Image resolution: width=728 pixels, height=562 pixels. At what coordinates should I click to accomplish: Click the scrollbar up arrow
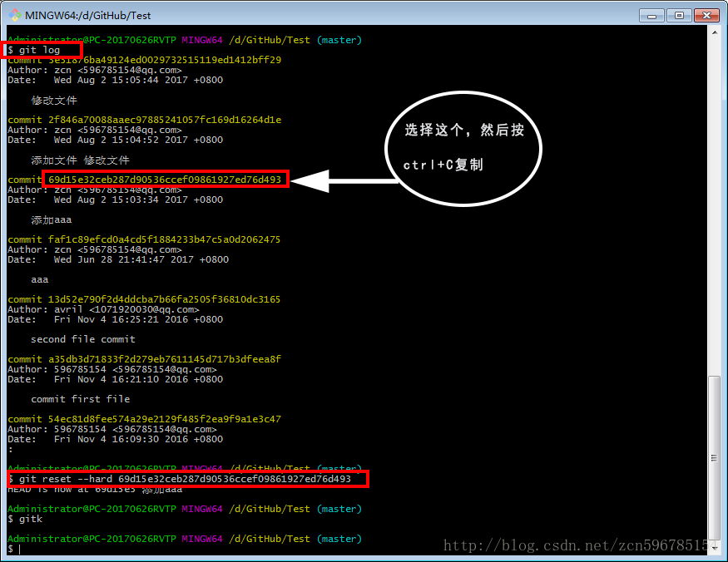[x=716, y=32]
